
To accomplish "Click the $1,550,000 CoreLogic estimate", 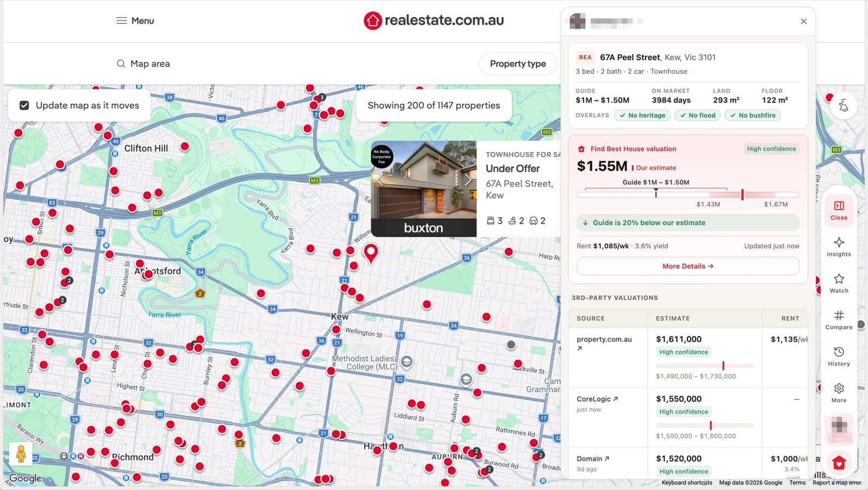I will (x=679, y=399).
